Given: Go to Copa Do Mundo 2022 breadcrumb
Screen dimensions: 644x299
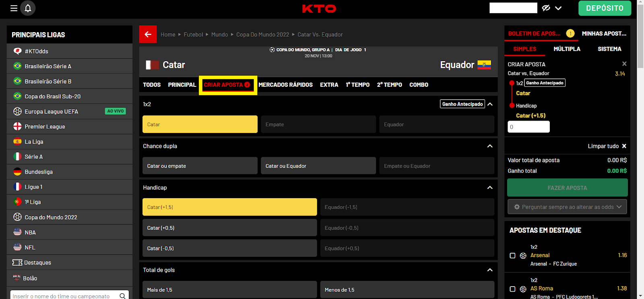Looking at the screenshot, I should (262, 35).
